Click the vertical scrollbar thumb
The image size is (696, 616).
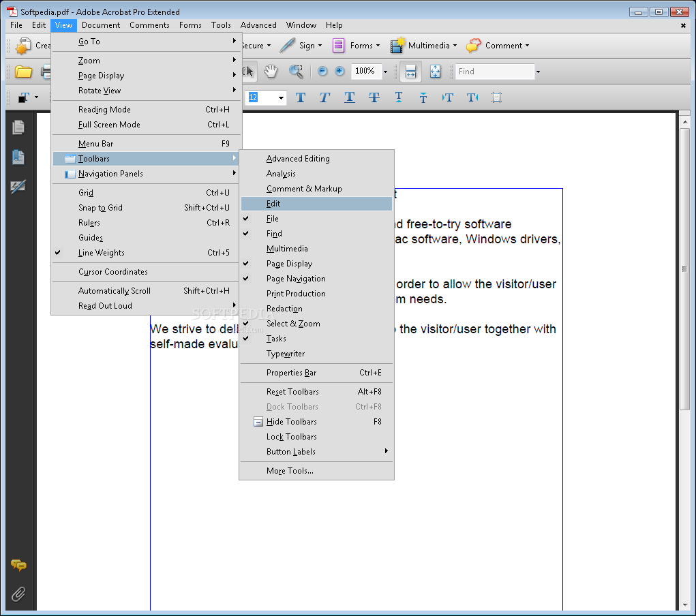pyautogui.click(x=685, y=269)
